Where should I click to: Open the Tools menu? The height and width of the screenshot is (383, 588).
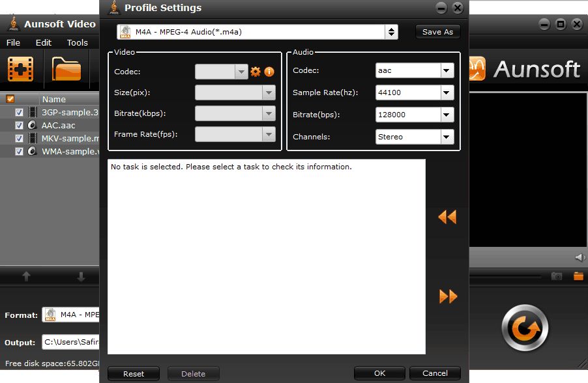tap(78, 43)
